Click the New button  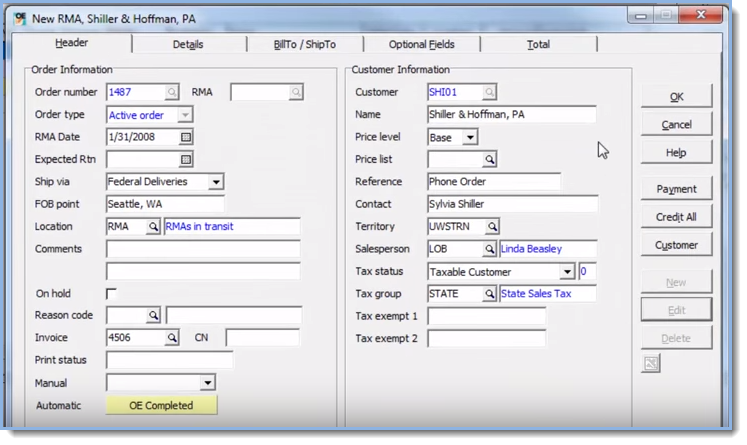[676, 282]
